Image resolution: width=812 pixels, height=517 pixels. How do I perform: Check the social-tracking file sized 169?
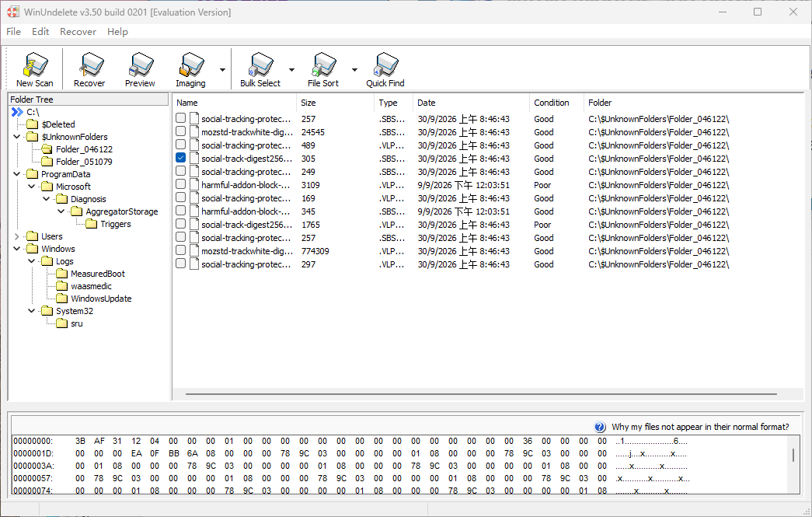click(x=181, y=197)
